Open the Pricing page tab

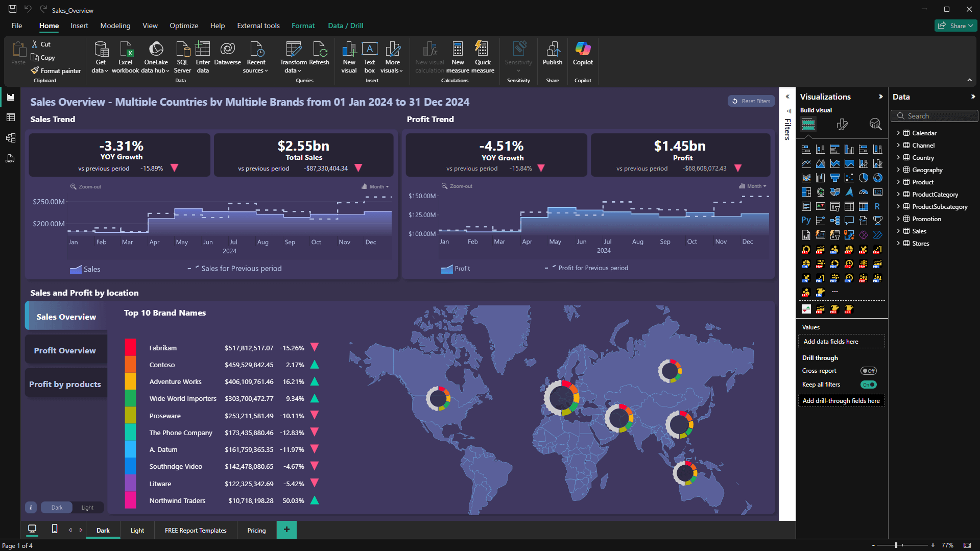[x=256, y=530]
